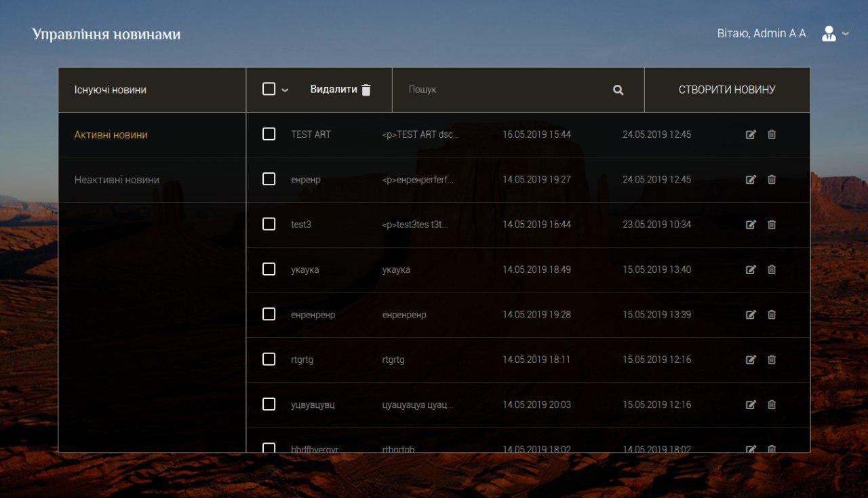Open editor for rtgrtg news row
Viewport: 868px width, 498px height.
pyautogui.click(x=751, y=360)
